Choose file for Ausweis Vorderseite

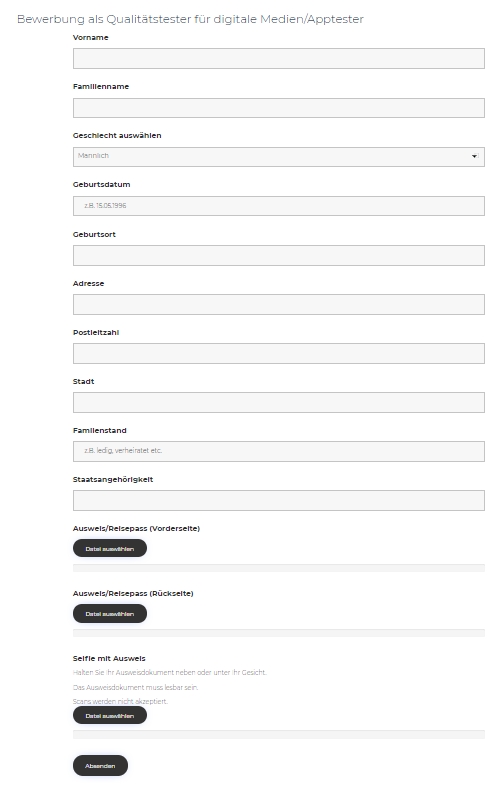tap(110, 548)
